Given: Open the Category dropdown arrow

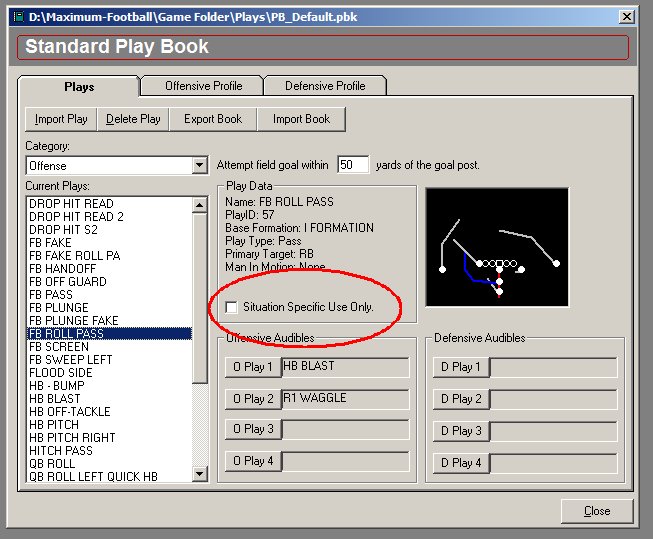Looking at the screenshot, I should click(199, 166).
